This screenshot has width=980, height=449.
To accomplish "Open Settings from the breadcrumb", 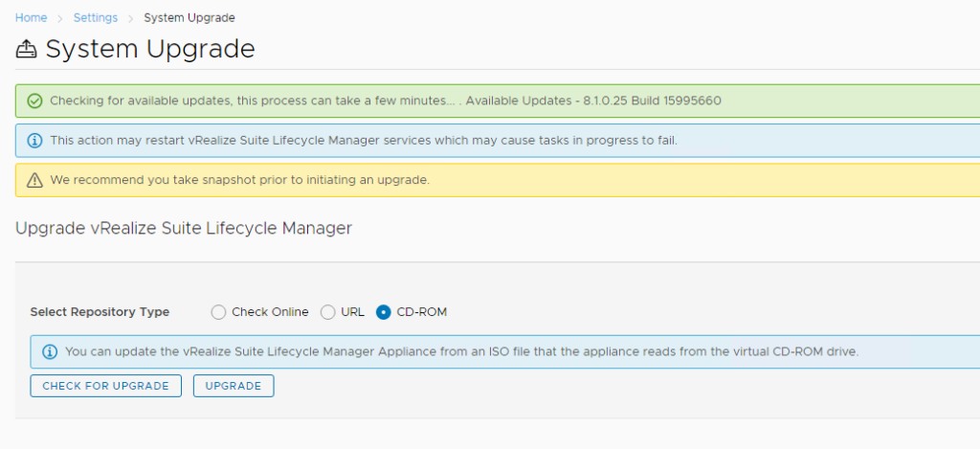I will (x=96, y=17).
